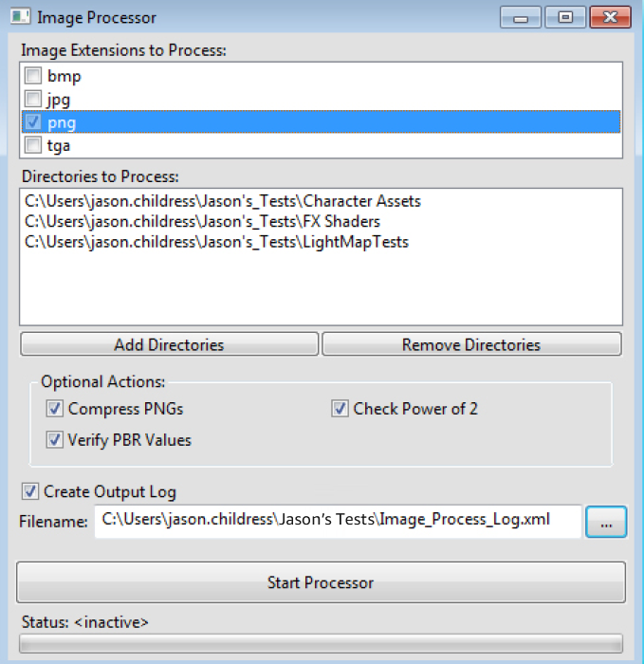This screenshot has height=664, width=644.
Task: Launch the Start Processor button
Action: (321, 582)
